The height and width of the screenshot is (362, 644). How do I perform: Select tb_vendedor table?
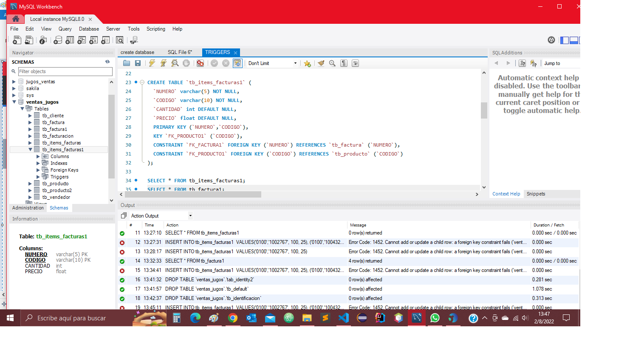coord(56,197)
